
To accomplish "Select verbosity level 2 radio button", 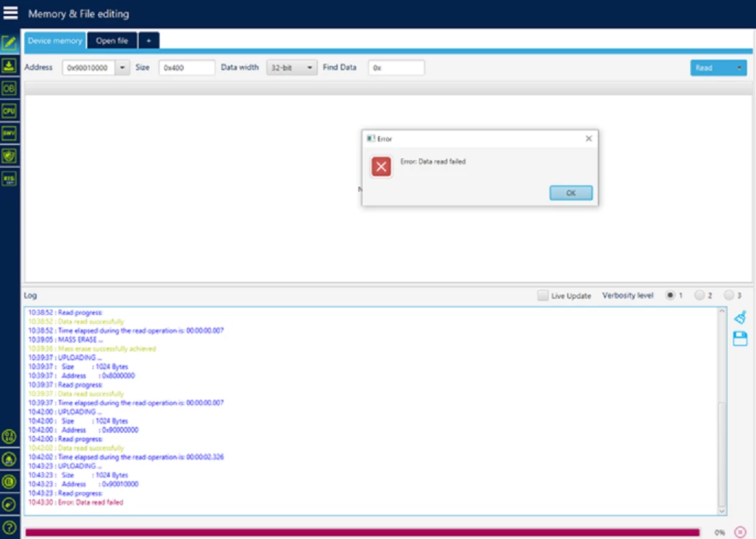I will coord(699,295).
